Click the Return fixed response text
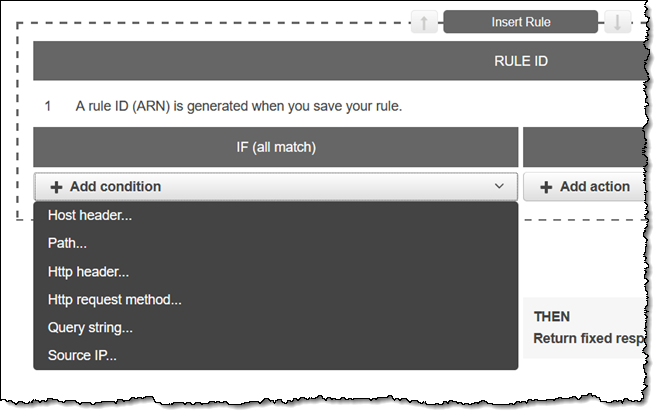Image resolution: width=660 pixels, height=415 pixels. pos(590,338)
